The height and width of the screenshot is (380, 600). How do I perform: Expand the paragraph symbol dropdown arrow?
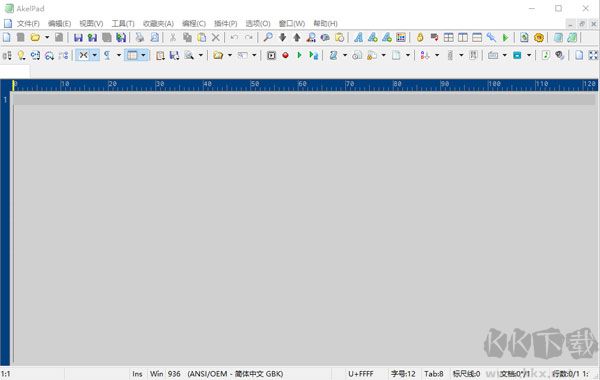click(119, 55)
